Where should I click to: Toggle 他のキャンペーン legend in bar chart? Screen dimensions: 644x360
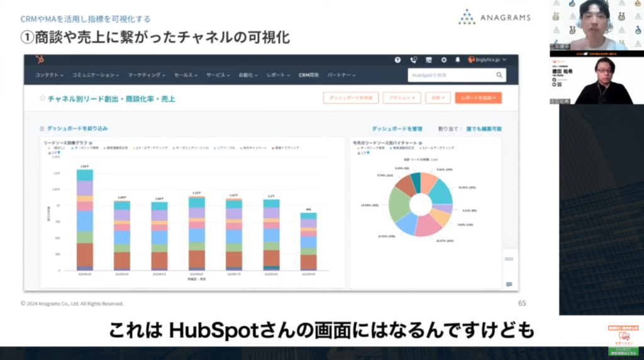coord(253,148)
